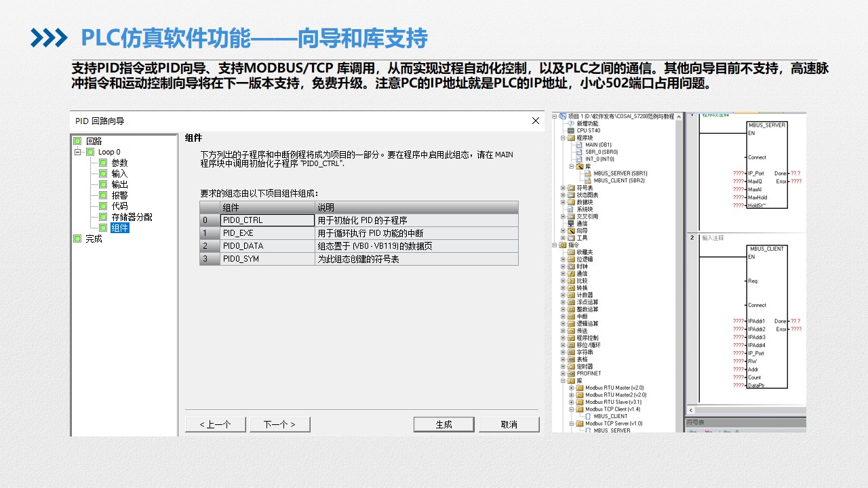
Task: Toggle the 存储器分配 green checkbox
Action: [103, 217]
